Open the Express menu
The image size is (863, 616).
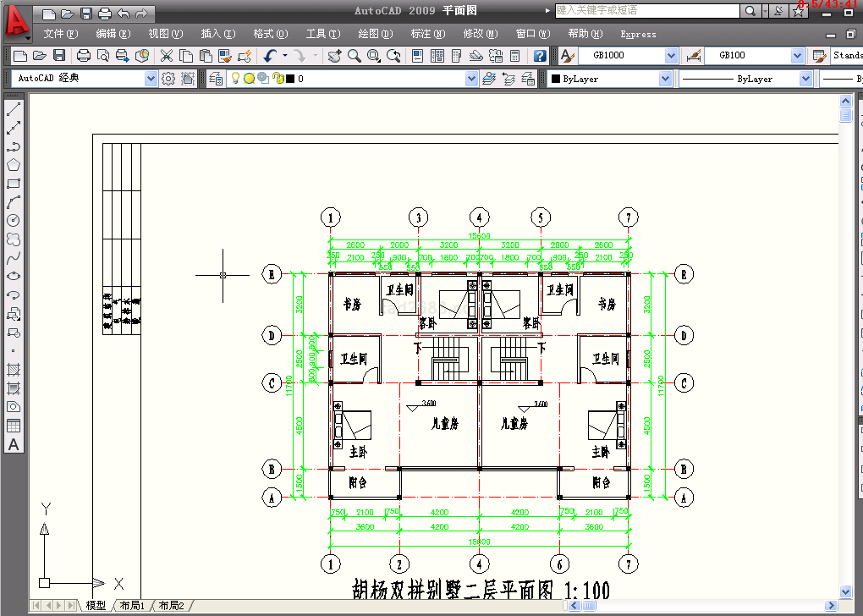click(638, 34)
